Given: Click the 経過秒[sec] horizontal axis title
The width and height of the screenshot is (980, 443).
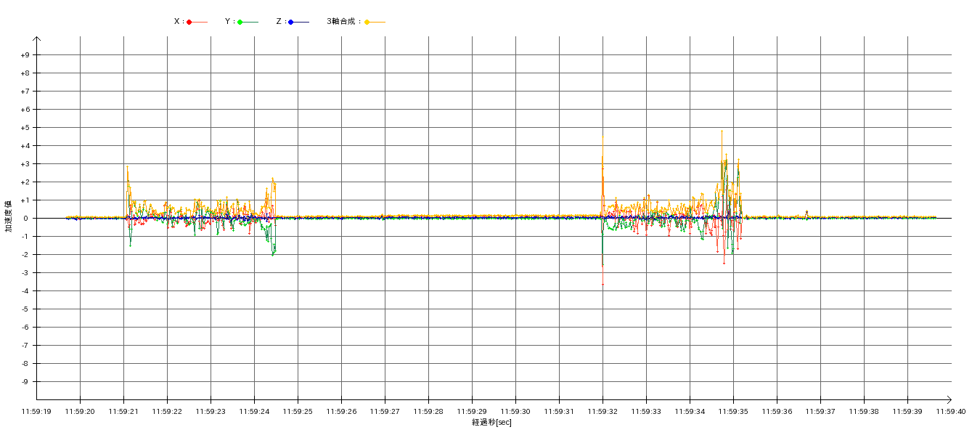Looking at the screenshot, I should (x=491, y=423).
